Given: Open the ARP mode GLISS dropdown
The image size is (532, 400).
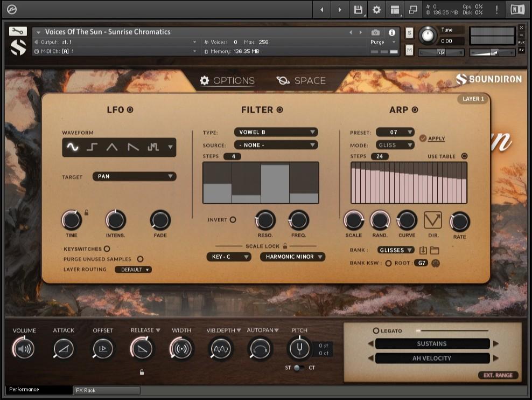Looking at the screenshot, I should click(395, 144).
